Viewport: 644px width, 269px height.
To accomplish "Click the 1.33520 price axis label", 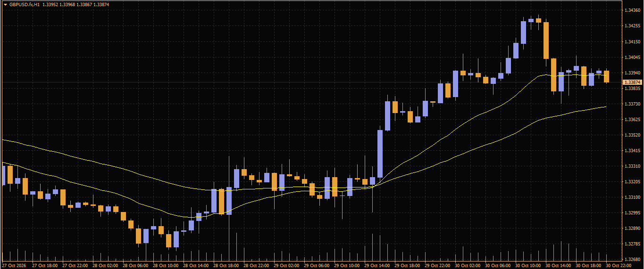I will click(x=632, y=135).
